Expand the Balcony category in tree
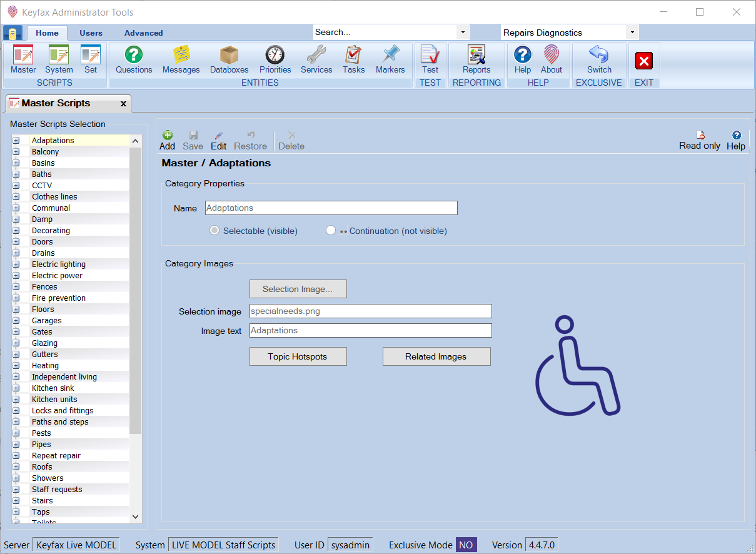756x554 pixels. point(16,152)
